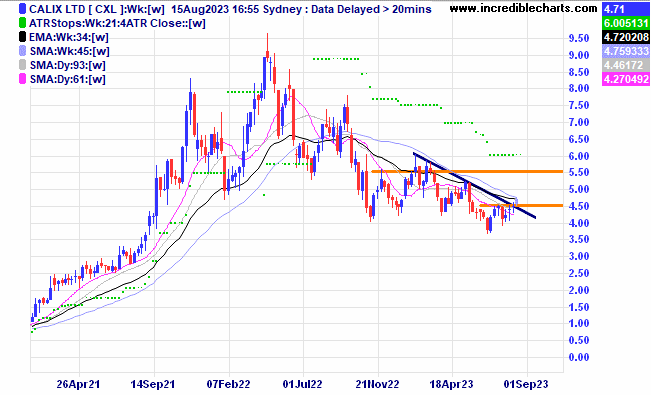Click the green ATRStops legend color marker

pos(22,23)
